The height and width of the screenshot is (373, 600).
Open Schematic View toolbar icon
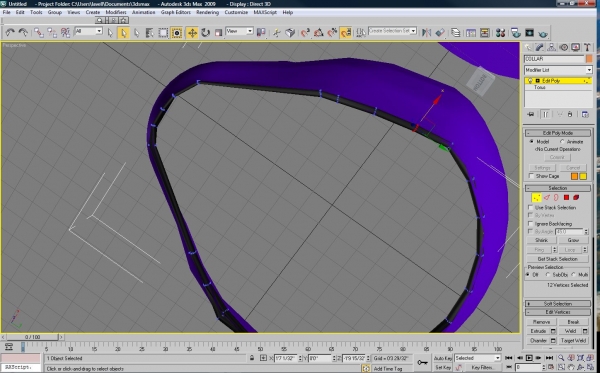coord(484,33)
